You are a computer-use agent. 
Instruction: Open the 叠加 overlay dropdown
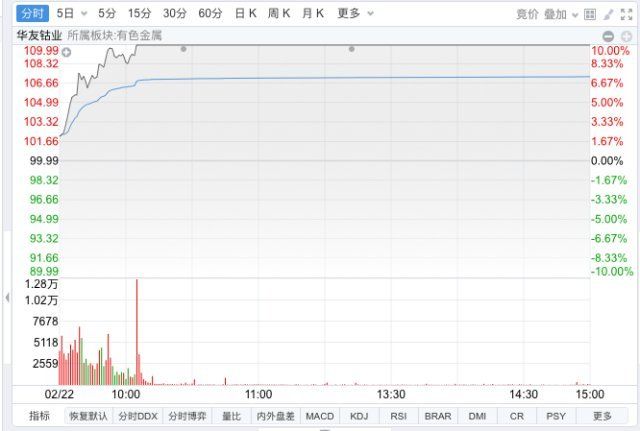coord(564,14)
